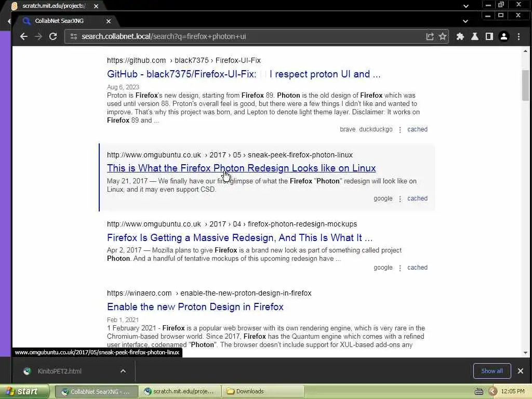Open 'Enable the new Proton Design in Firefox'
Screen dimensions: 532x399
click(195, 307)
